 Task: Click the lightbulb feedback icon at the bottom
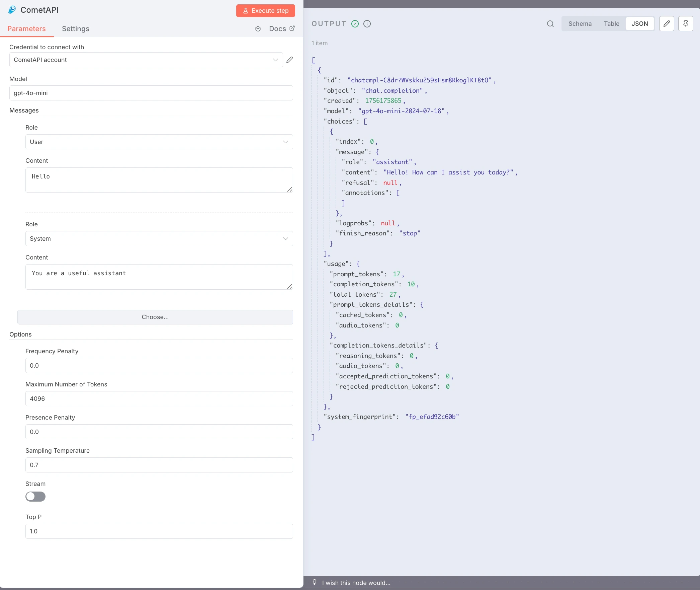[x=315, y=582]
